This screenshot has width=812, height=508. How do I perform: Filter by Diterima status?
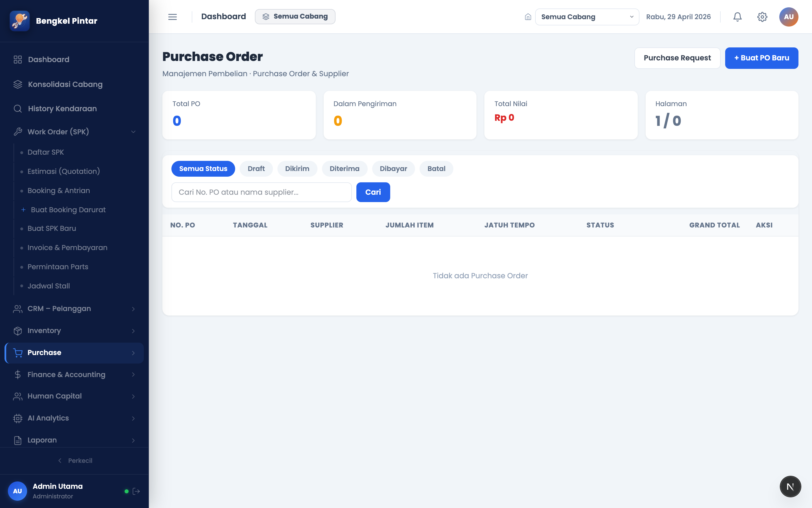(x=344, y=169)
